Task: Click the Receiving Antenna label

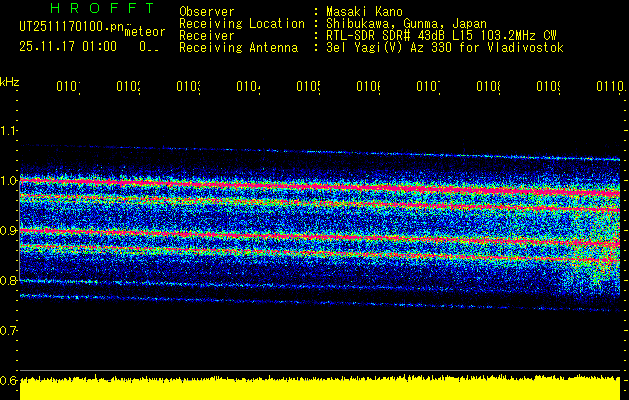Action: click(239, 48)
